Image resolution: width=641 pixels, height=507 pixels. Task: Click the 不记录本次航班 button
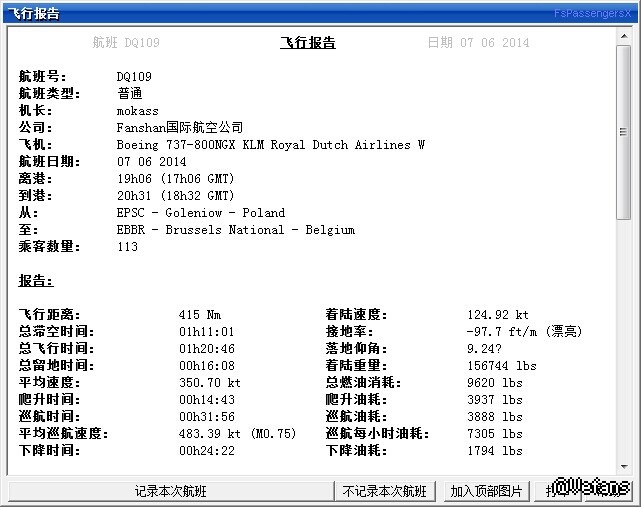384,491
